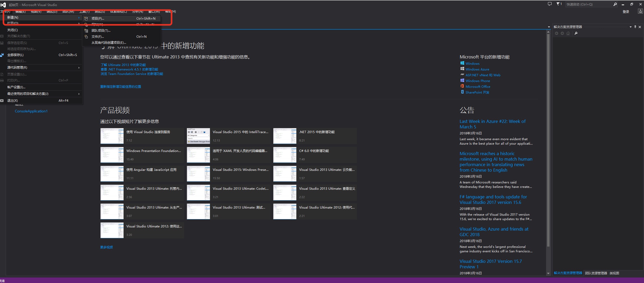Click the new file icon beside 文件(F)
644x283 pixels.
[x=86, y=37]
